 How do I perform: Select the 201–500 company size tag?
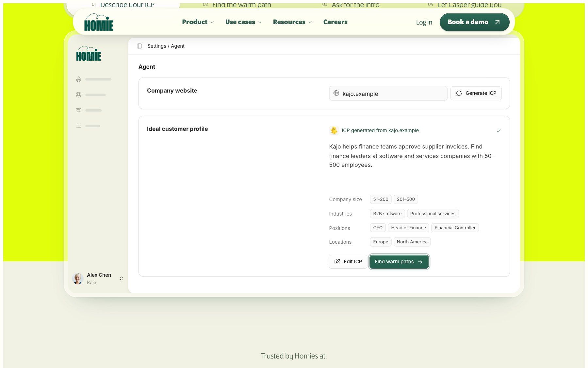pyautogui.click(x=406, y=199)
